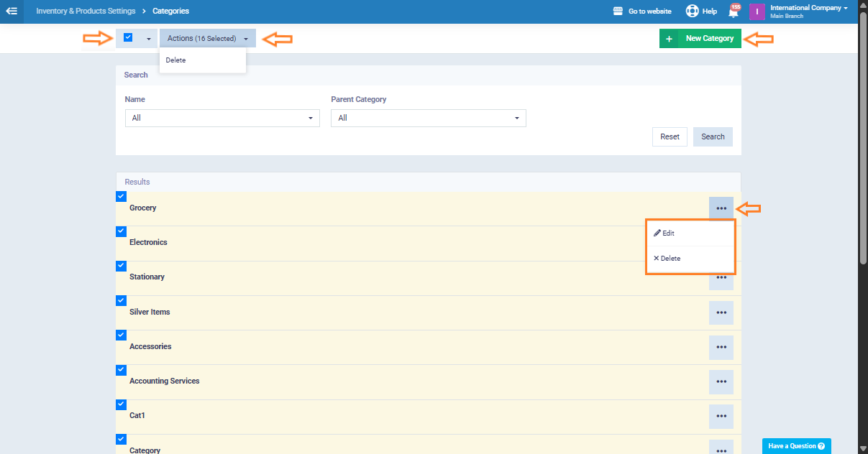The width and height of the screenshot is (868, 454).
Task: Click the back arrow menu icon
Action: 12,11
